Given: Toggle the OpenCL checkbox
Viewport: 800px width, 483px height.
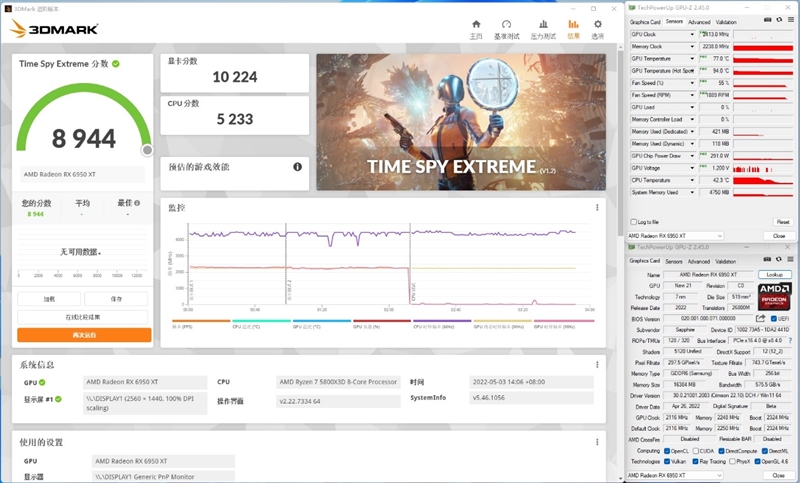Looking at the screenshot, I should (x=666, y=451).
